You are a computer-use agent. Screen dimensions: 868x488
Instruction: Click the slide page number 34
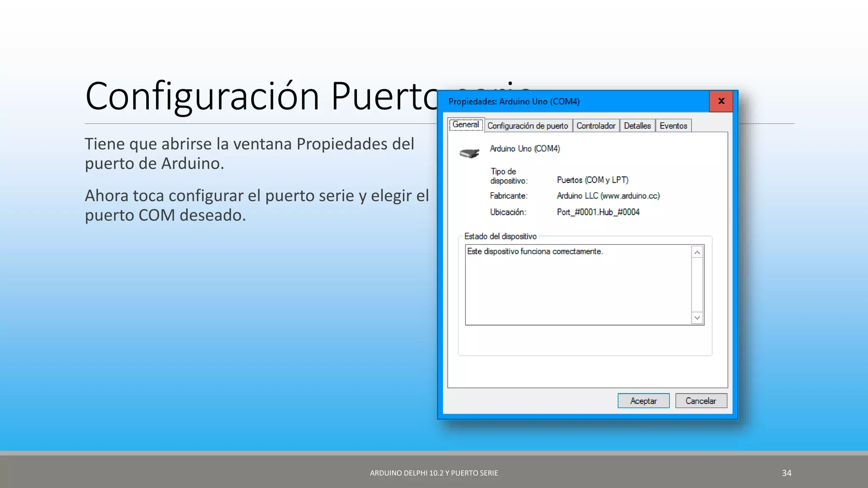click(x=787, y=473)
